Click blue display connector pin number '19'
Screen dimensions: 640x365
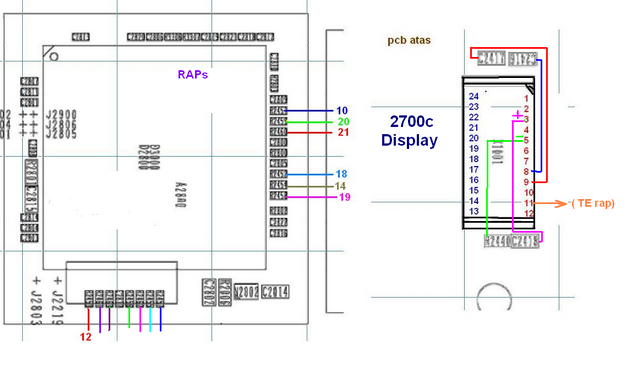pyautogui.click(x=473, y=149)
